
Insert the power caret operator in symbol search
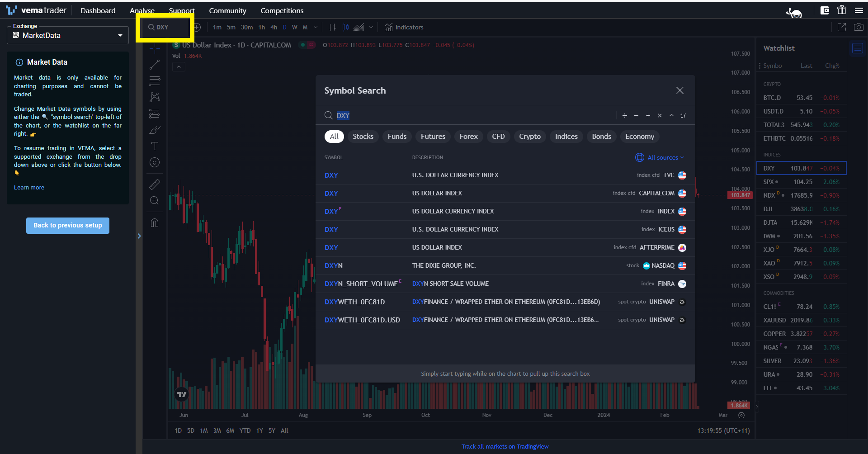point(672,115)
